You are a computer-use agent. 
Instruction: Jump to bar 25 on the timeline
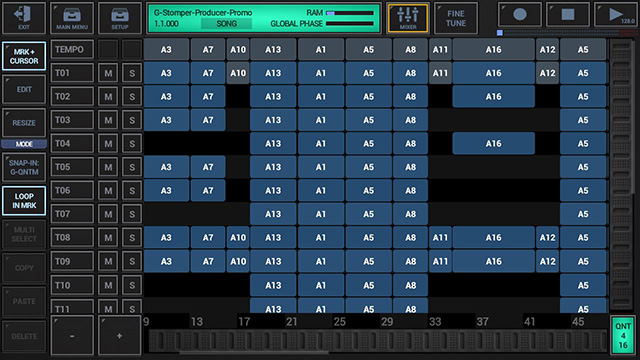pos(340,322)
